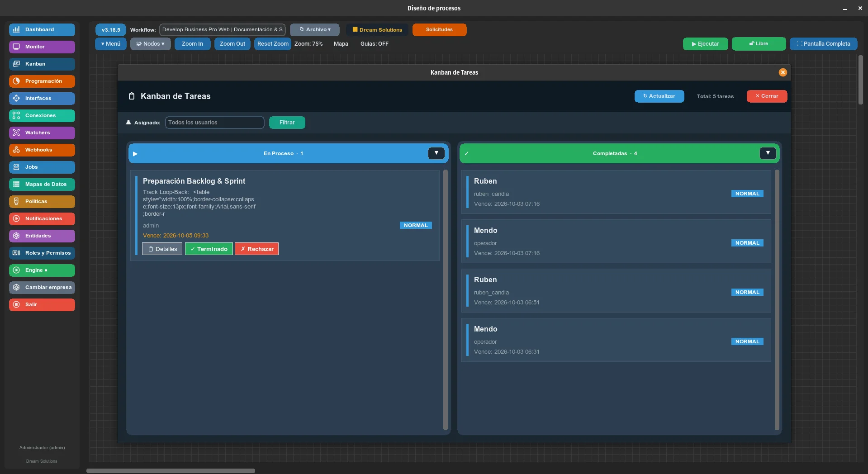Mark the task as Terminado
Screen dimensions: 868x474
point(209,249)
